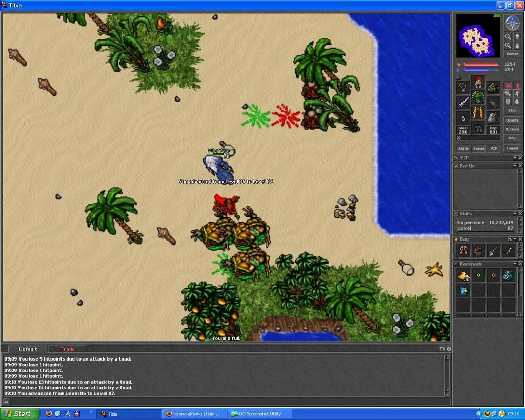Screen dimensions: 525x420
Task: Select the orange ring in Backpack
Action: (x=494, y=276)
